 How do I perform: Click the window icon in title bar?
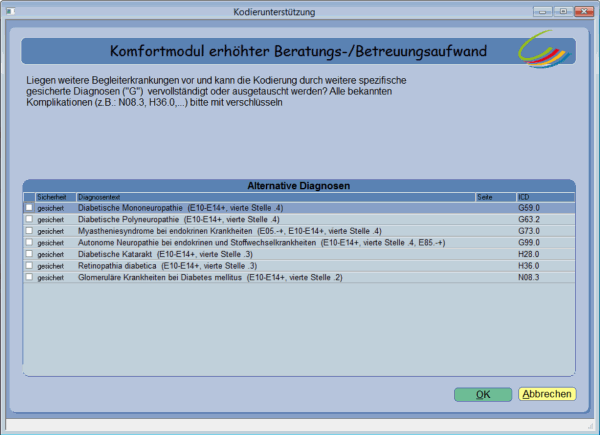[x=9, y=11]
